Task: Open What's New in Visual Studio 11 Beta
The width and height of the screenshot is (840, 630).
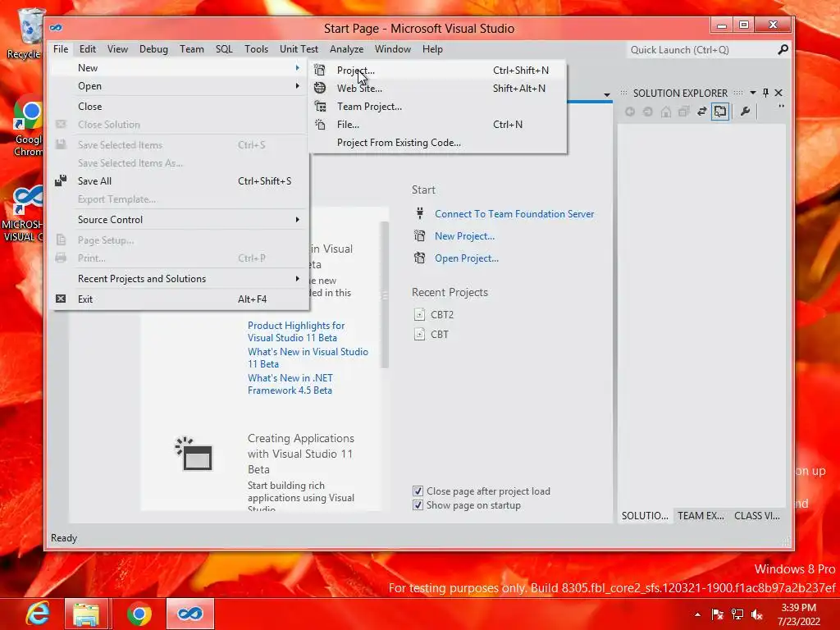Action: 308,358
